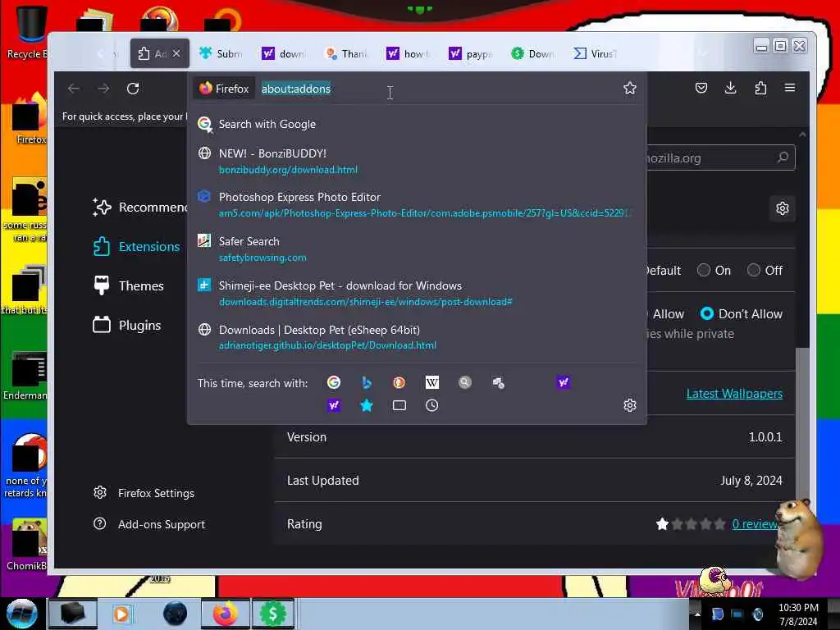This screenshot has height=630, width=840.
Task: Search this time with Google icon
Action: pyautogui.click(x=334, y=382)
